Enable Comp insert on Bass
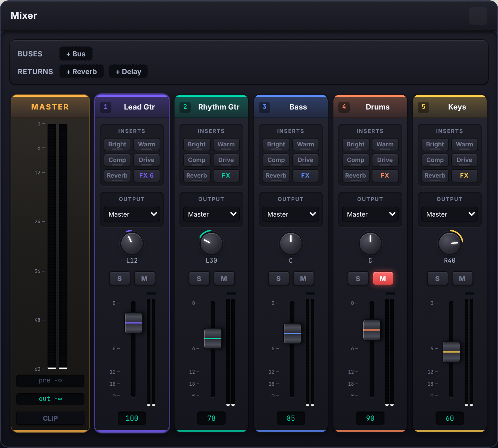The width and height of the screenshot is (498, 448). point(276,160)
